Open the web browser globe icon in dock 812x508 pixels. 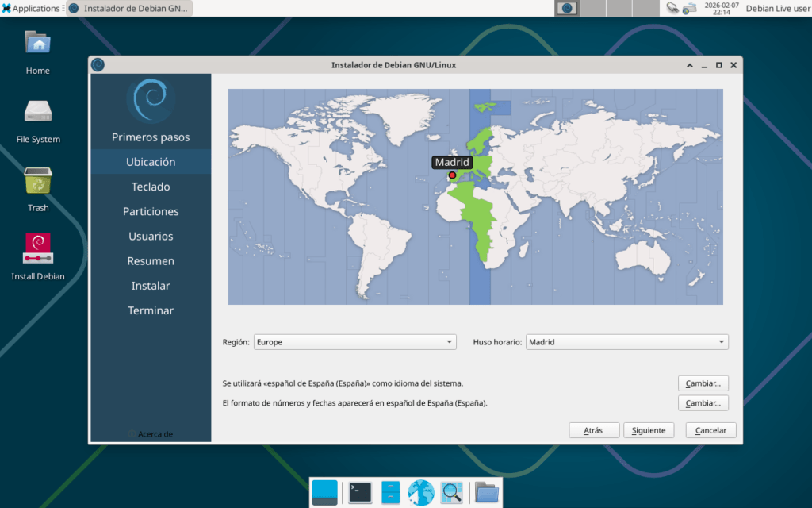point(421,492)
